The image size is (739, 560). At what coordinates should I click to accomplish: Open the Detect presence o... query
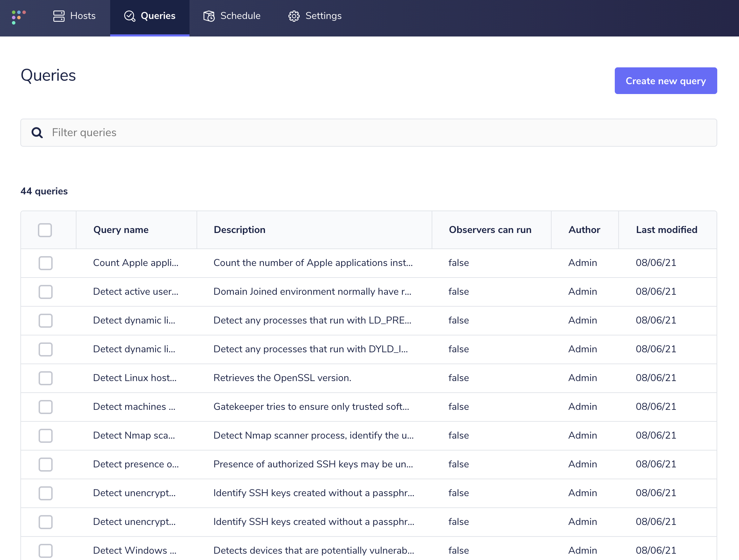(136, 464)
